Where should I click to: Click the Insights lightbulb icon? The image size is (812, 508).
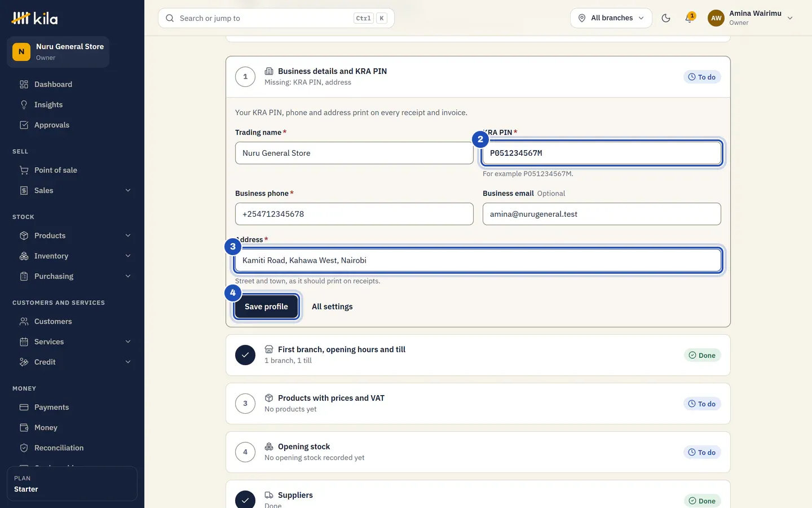[x=24, y=105]
